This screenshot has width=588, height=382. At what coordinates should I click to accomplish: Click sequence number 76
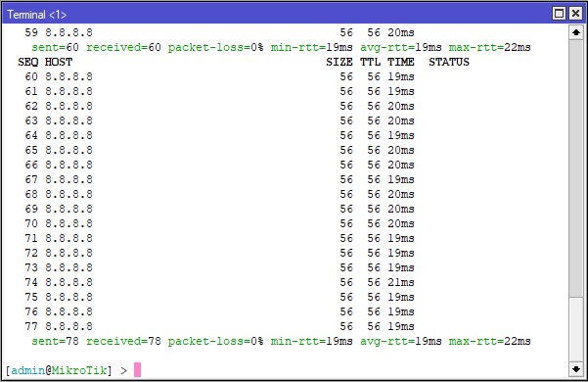point(31,311)
